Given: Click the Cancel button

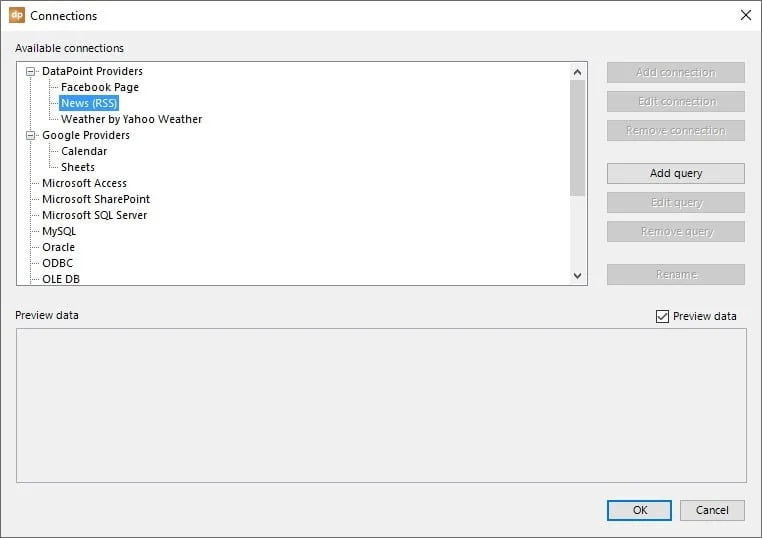Looking at the screenshot, I should point(712,510).
